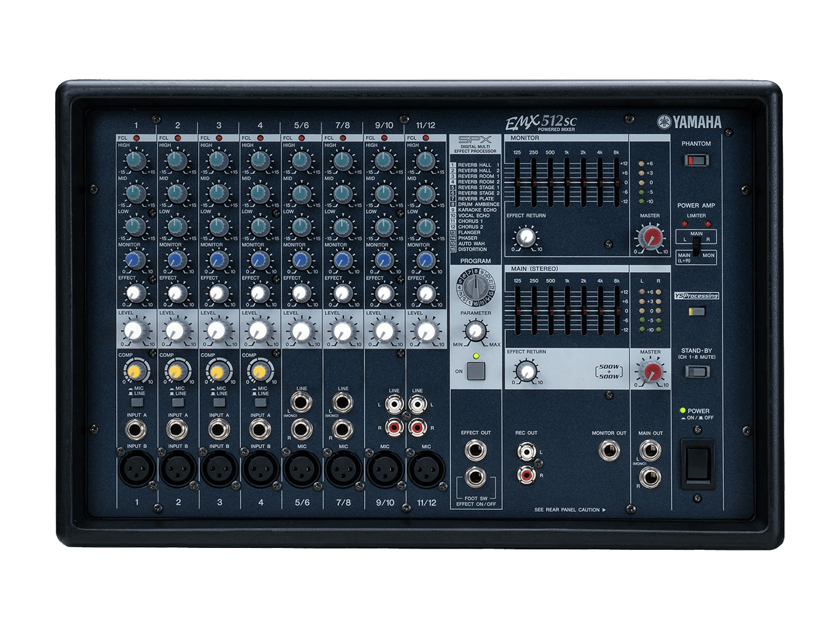Move the MAIN EQ 4k fader
Image resolution: width=840 pixels, height=630 pixels.
pos(599,310)
